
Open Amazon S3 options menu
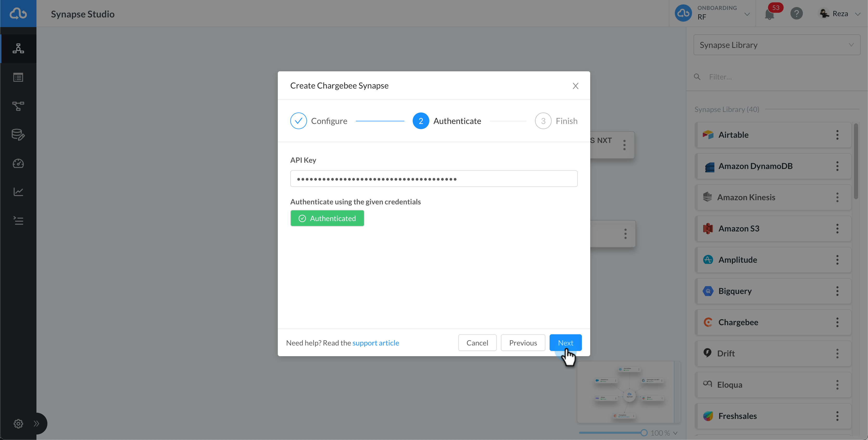[x=837, y=228]
